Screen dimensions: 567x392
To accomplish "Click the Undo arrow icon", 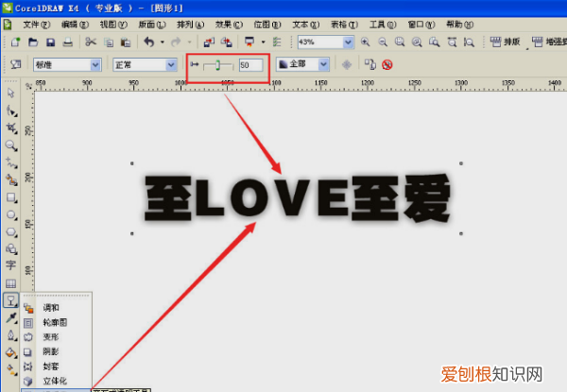I will coord(149,42).
